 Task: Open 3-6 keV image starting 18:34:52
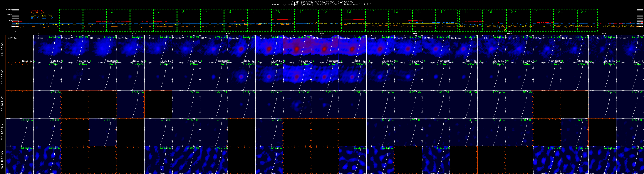(297, 49)
